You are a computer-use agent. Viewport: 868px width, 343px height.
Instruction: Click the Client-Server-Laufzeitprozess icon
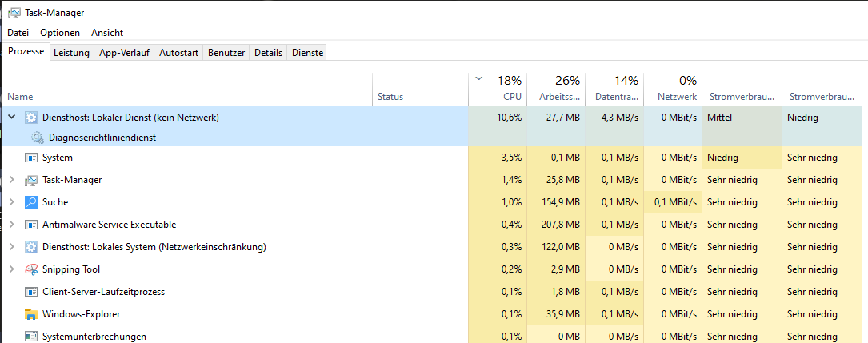click(31, 292)
